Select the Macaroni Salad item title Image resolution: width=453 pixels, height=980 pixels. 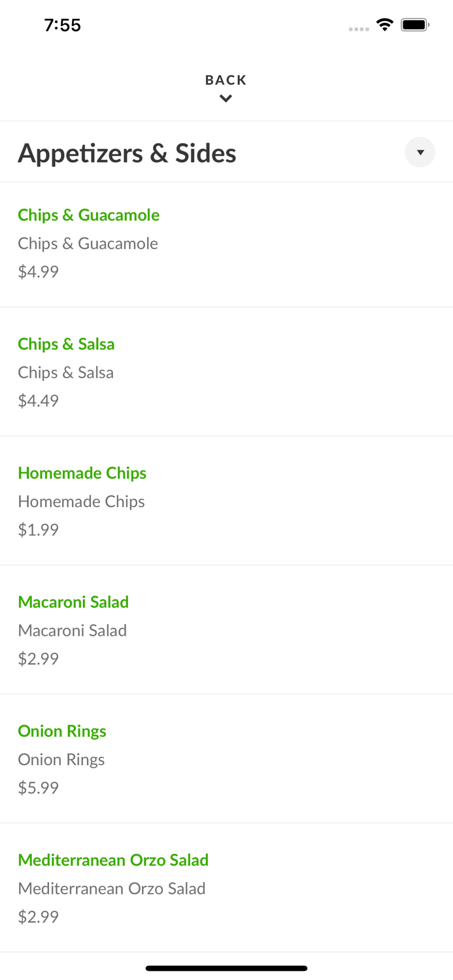tap(73, 602)
